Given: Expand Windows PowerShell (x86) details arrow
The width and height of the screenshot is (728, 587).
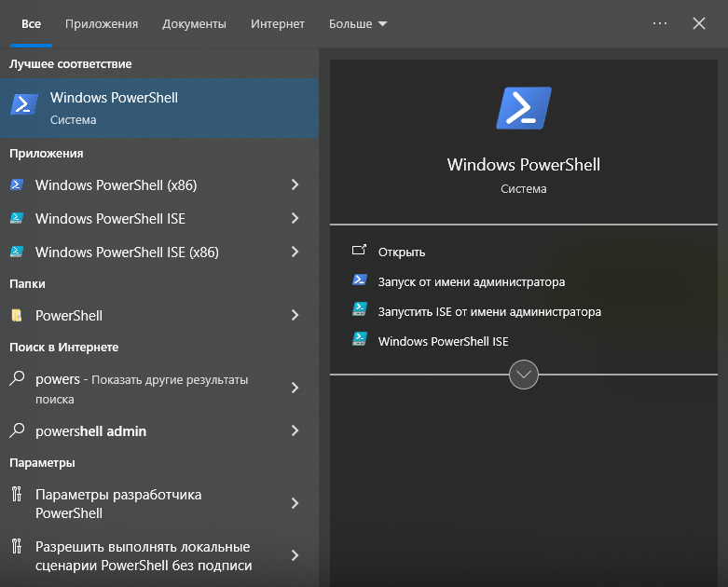Looking at the screenshot, I should [x=295, y=184].
